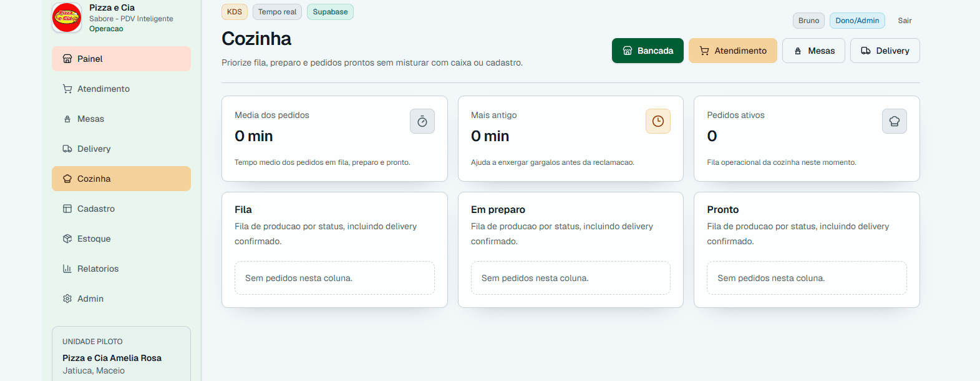Click the Pedidos ativos label
The height and width of the screenshot is (381, 980).
pyautogui.click(x=735, y=115)
